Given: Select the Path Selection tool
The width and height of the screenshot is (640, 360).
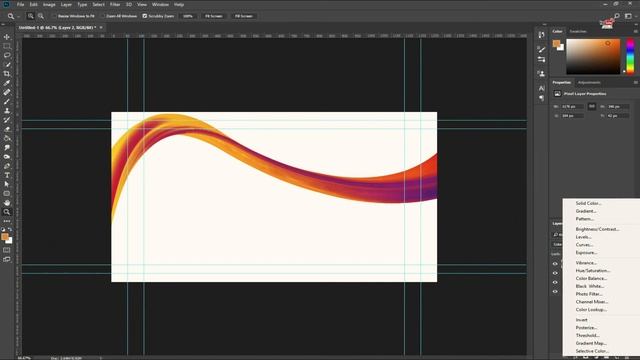Looking at the screenshot, I should pos(7,184).
